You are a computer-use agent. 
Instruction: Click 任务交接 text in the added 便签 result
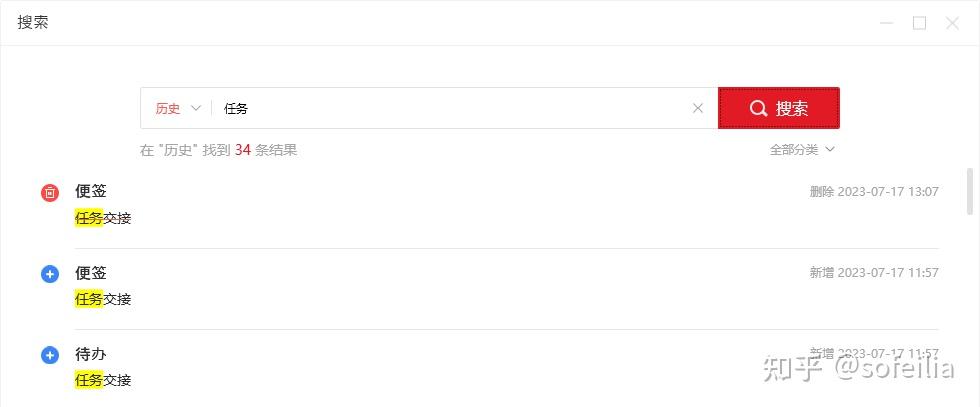(103, 299)
